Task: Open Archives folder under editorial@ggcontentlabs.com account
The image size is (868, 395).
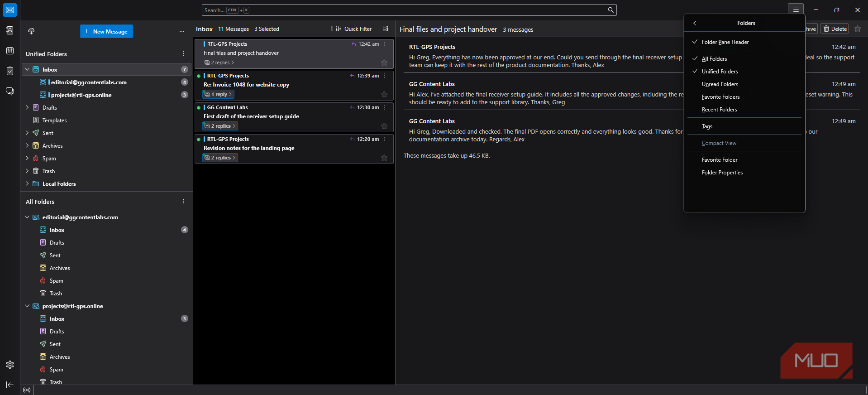Action: 107,268
